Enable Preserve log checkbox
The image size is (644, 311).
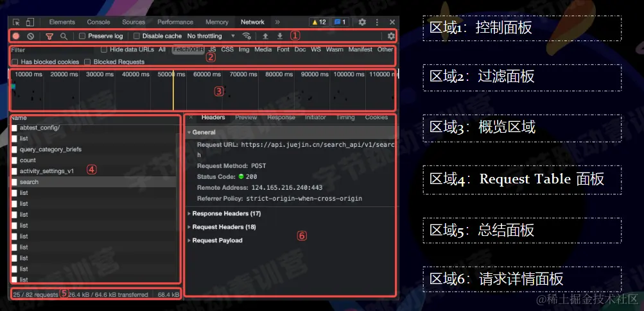[x=82, y=36]
